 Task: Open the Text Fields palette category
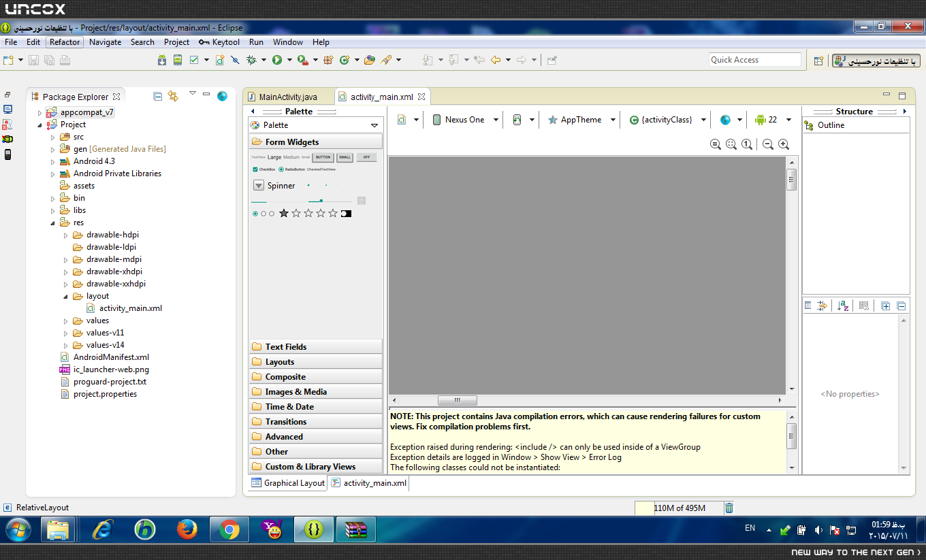(x=316, y=347)
